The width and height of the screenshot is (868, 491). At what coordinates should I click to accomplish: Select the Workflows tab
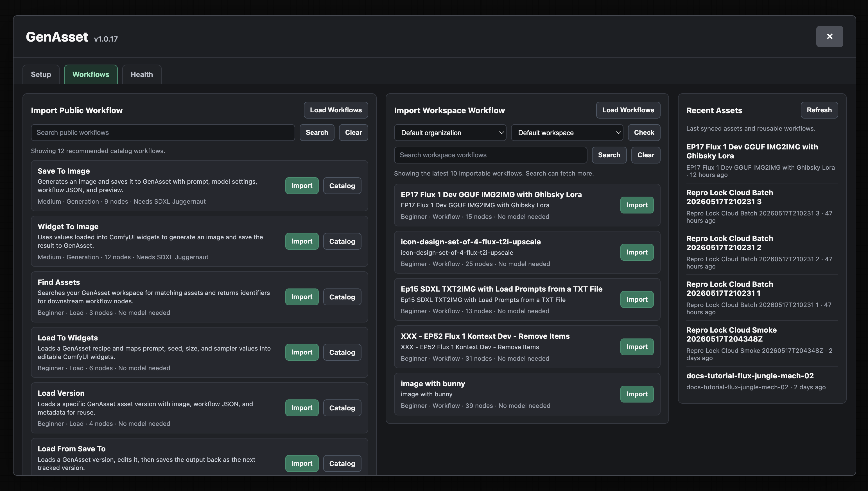pos(91,74)
